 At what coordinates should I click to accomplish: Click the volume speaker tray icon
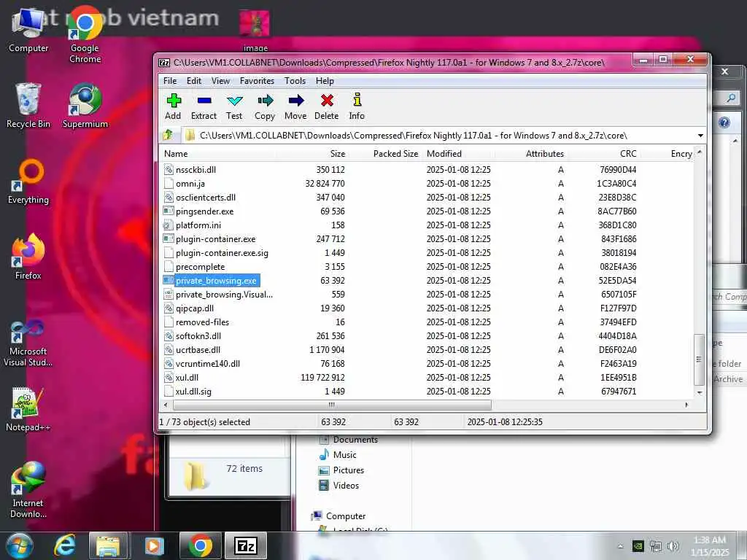click(x=673, y=546)
